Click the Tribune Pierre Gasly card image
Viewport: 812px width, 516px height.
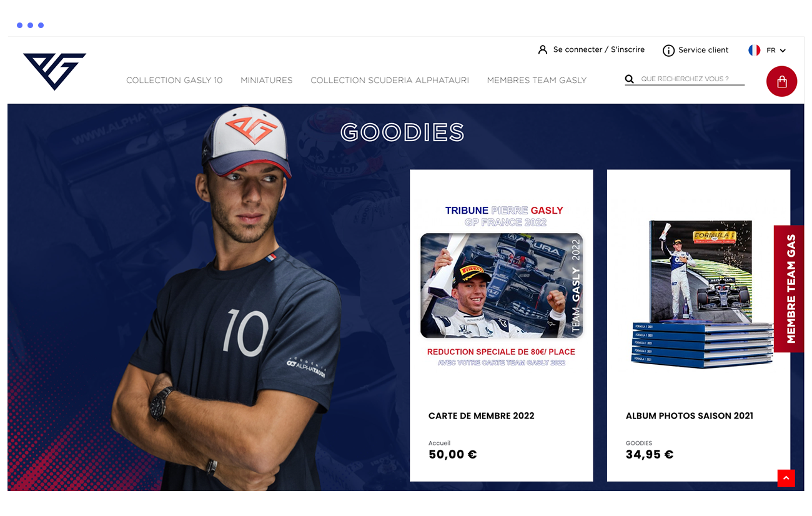click(x=502, y=285)
